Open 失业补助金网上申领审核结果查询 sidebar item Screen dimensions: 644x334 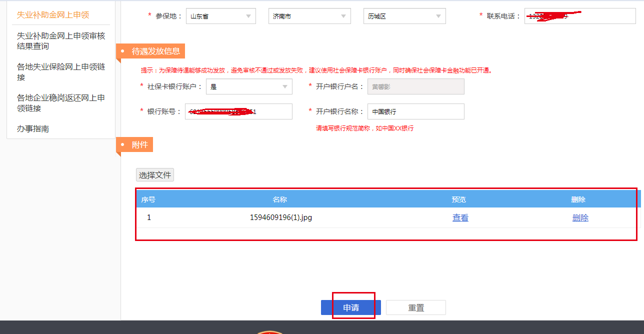pos(61,41)
